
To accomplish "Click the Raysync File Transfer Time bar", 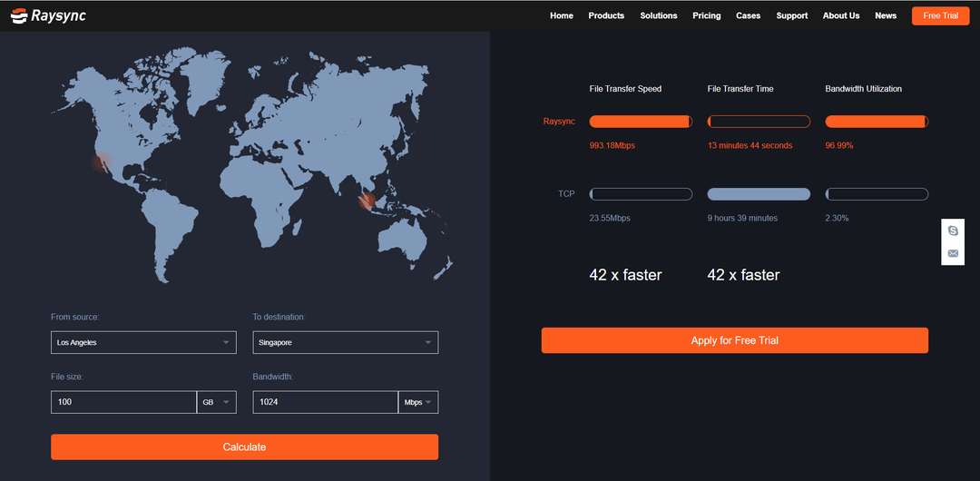I will 759,122.
